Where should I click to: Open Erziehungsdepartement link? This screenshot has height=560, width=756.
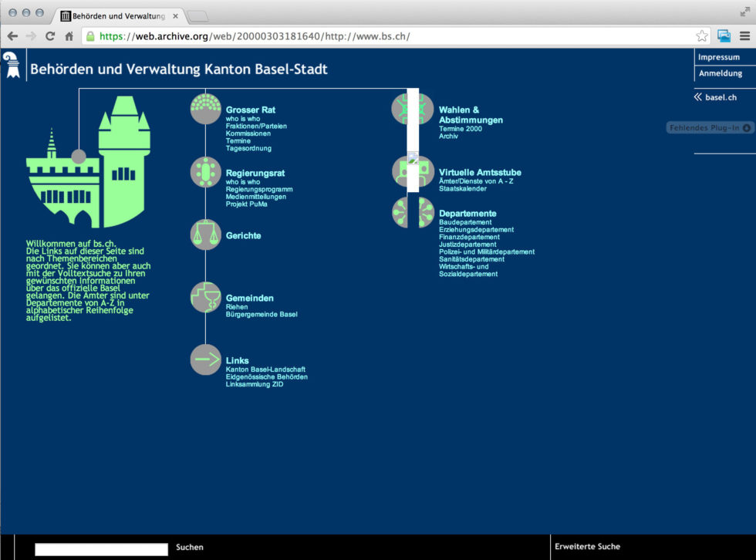click(477, 230)
